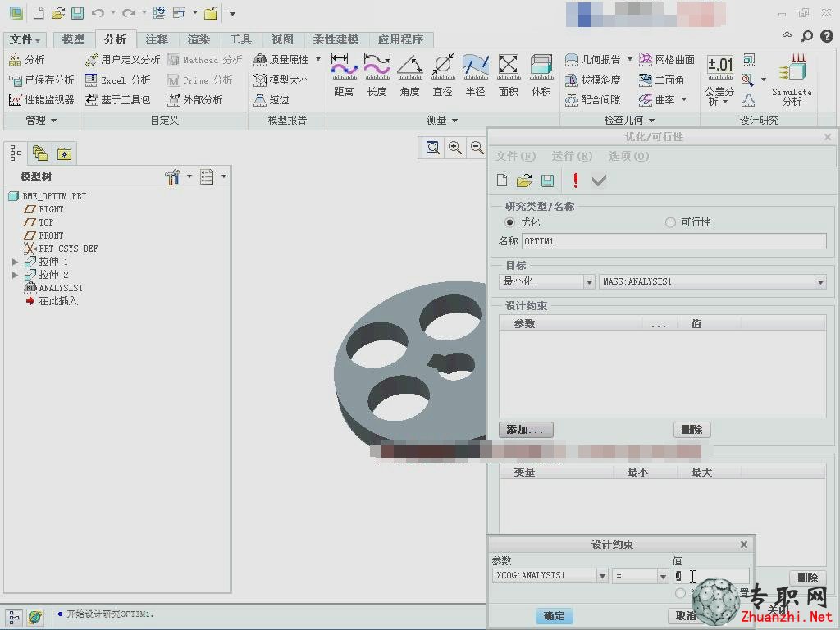The height and width of the screenshot is (630, 840).
Task: Expand the 管理 group dropdown
Action: (41, 121)
